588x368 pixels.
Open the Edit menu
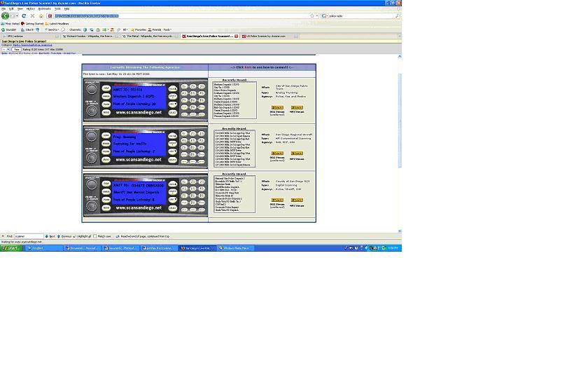pos(12,8)
